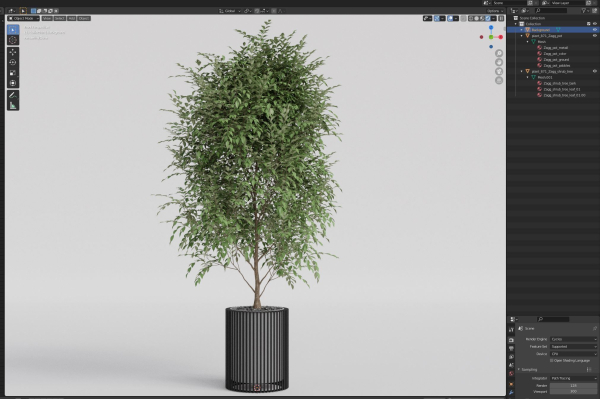Select the Annotate tool
This screenshot has width=600, height=399.
(x=13, y=95)
